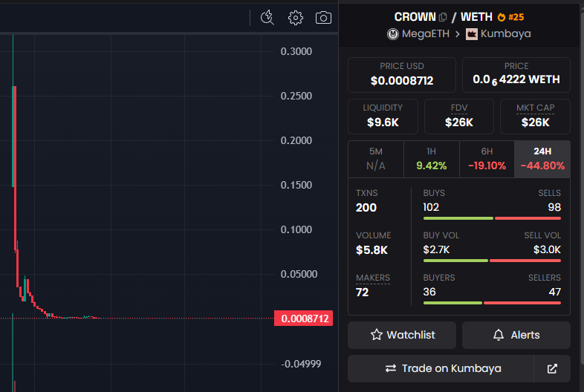Click the #25 trending rank
The height and width of the screenshot is (392, 584).
pos(516,17)
